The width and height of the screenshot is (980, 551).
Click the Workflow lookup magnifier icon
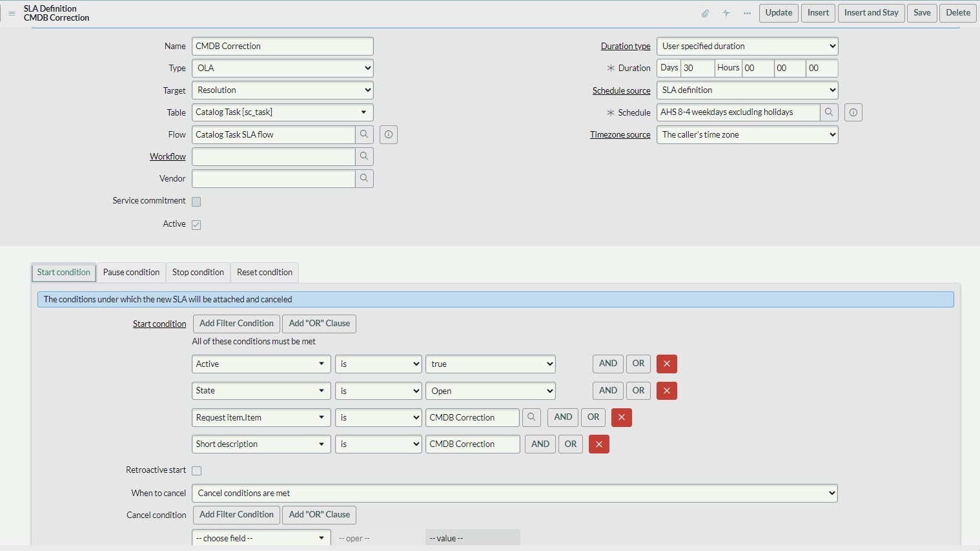coord(364,156)
